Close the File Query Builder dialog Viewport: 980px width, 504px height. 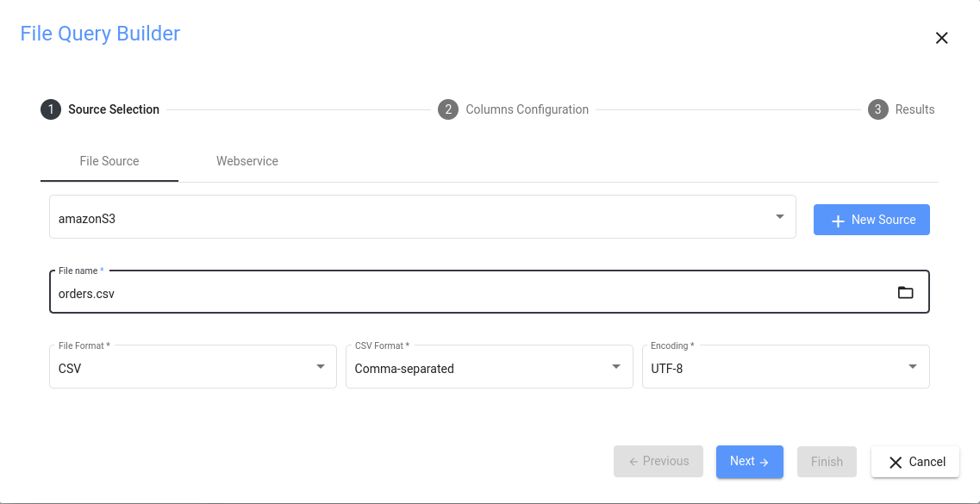(x=941, y=38)
